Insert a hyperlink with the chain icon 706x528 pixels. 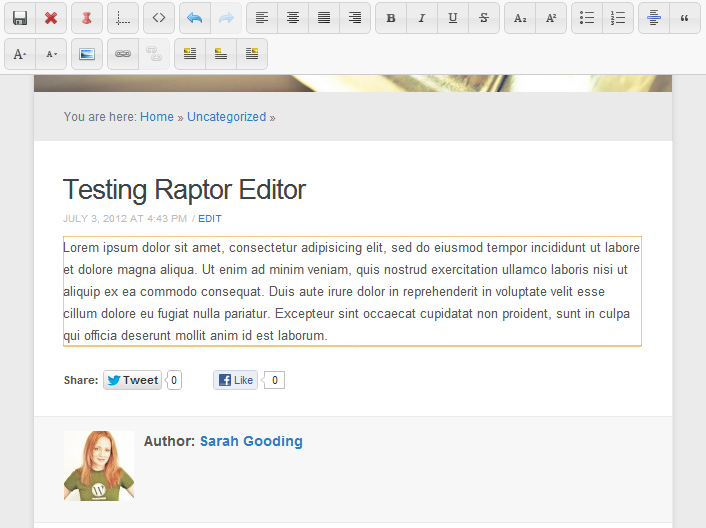(x=123, y=54)
